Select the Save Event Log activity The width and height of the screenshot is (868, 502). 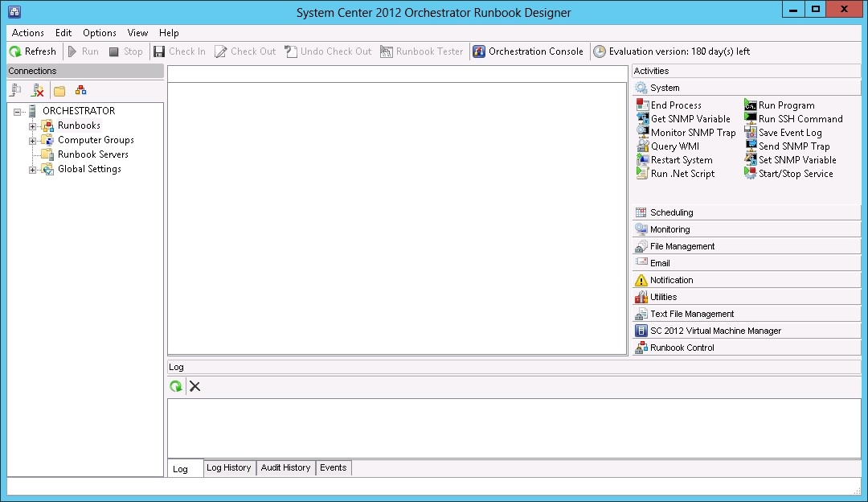783,133
